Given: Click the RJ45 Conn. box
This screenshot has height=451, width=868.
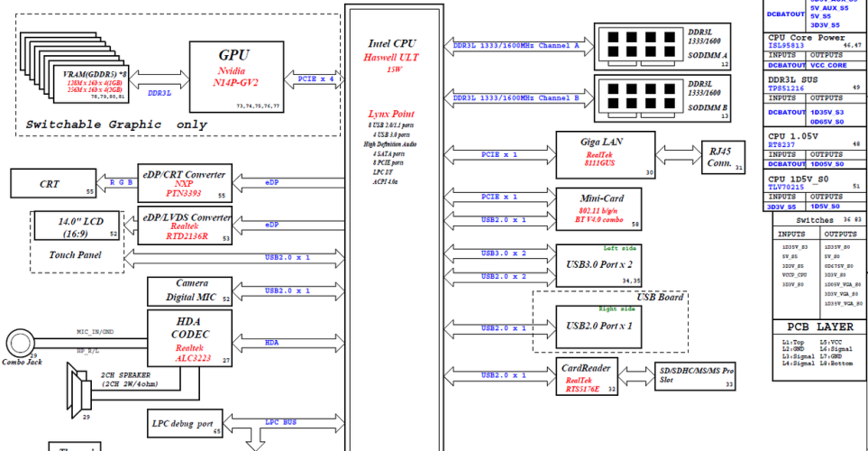Looking at the screenshot, I should [x=723, y=157].
